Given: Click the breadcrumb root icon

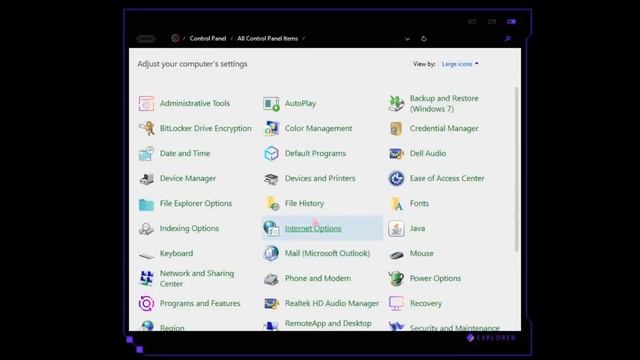Looking at the screenshot, I should (175, 38).
